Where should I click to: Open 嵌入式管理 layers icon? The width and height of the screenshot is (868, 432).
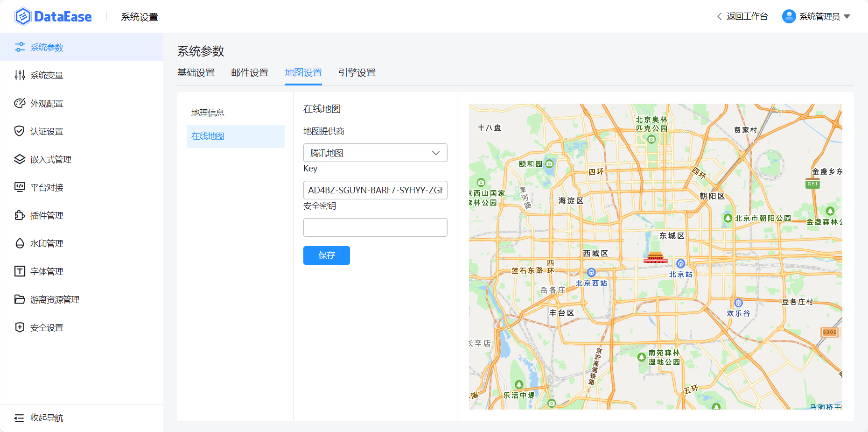tap(20, 159)
